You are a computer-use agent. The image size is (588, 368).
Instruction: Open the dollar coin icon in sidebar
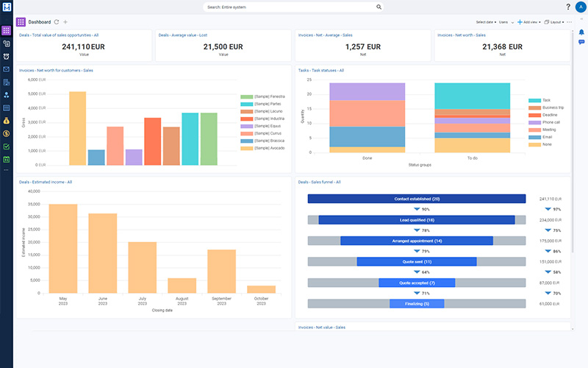click(7, 134)
